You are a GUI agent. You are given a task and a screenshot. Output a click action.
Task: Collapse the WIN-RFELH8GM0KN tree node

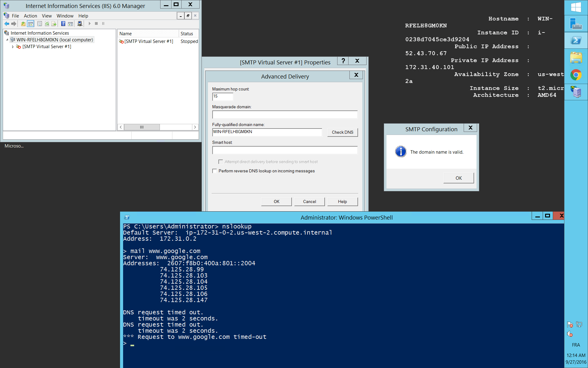[x=7, y=40]
